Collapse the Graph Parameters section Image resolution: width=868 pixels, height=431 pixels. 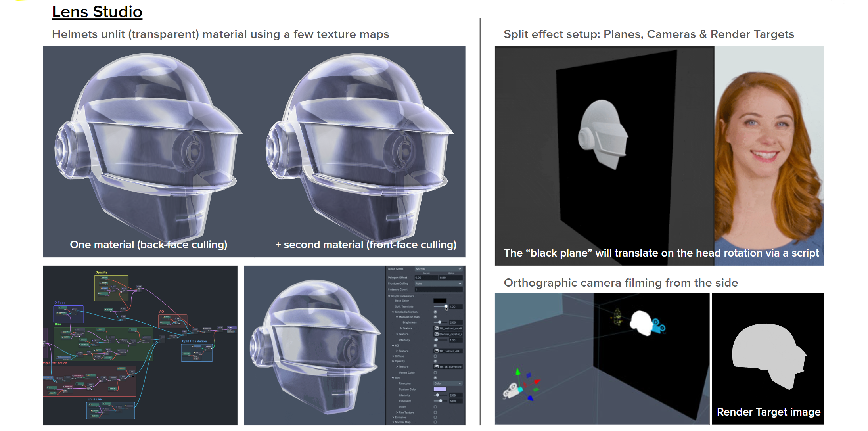click(389, 296)
